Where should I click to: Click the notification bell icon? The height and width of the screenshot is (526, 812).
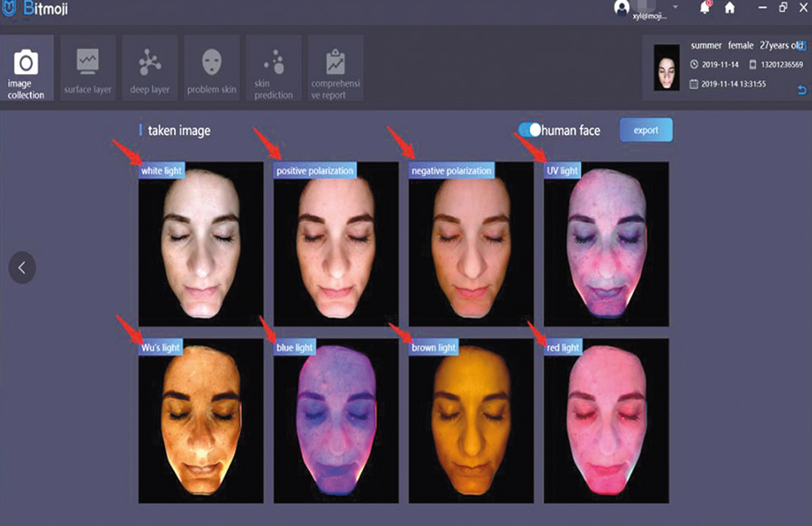704,7
